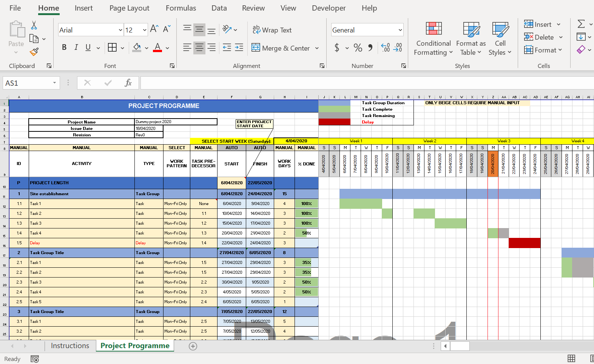Switch to the Formulas tab
This screenshot has height=364, width=594.
pos(181,8)
